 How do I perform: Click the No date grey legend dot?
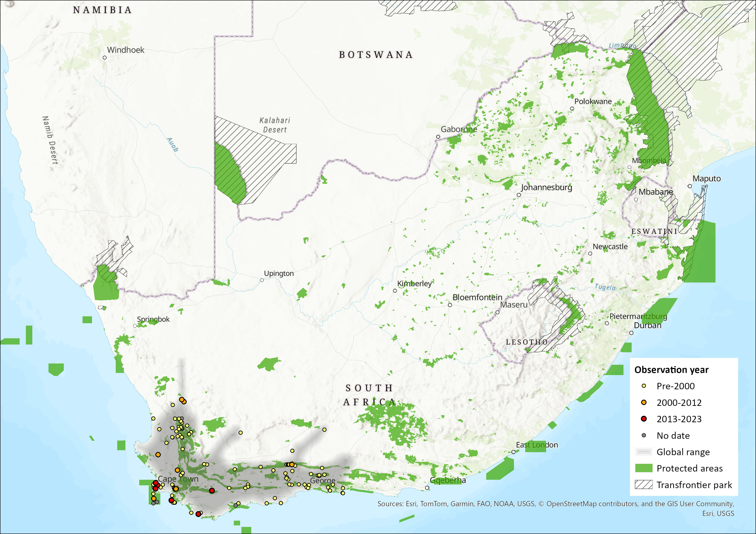tap(644, 435)
